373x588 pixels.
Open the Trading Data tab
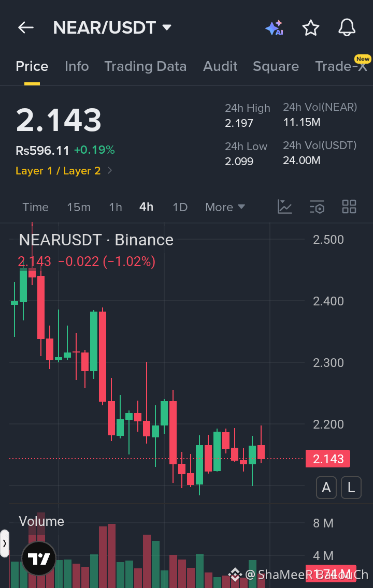(145, 66)
